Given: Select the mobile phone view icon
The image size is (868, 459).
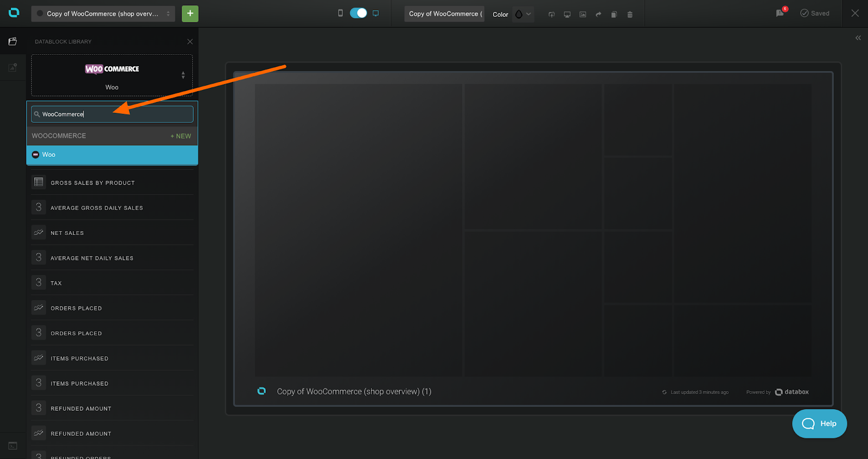Looking at the screenshot, I should 341,13.
